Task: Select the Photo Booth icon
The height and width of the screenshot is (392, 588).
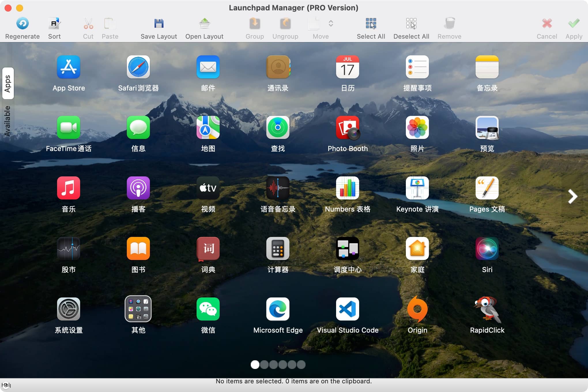Action: (348, 127)
